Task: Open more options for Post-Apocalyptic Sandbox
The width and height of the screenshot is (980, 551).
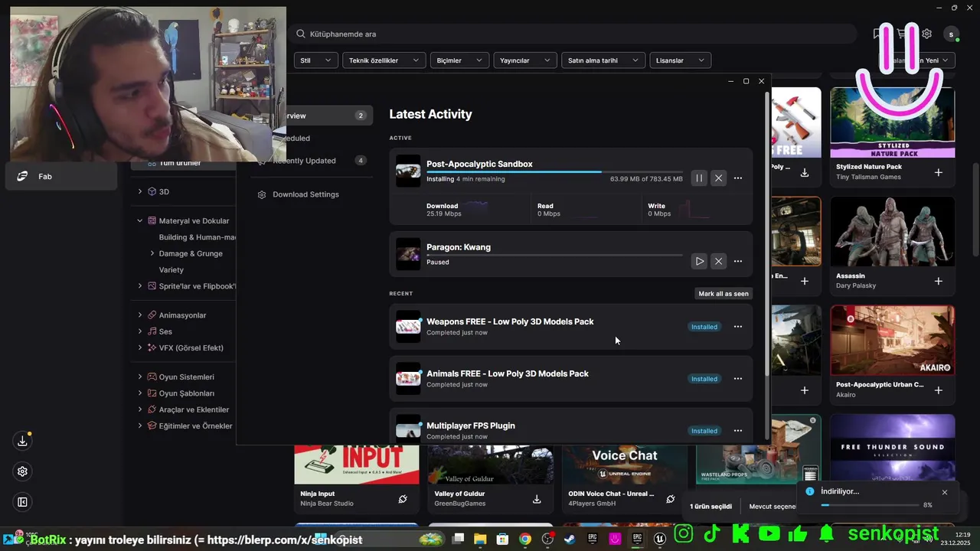Action: (x=738, y=178)
